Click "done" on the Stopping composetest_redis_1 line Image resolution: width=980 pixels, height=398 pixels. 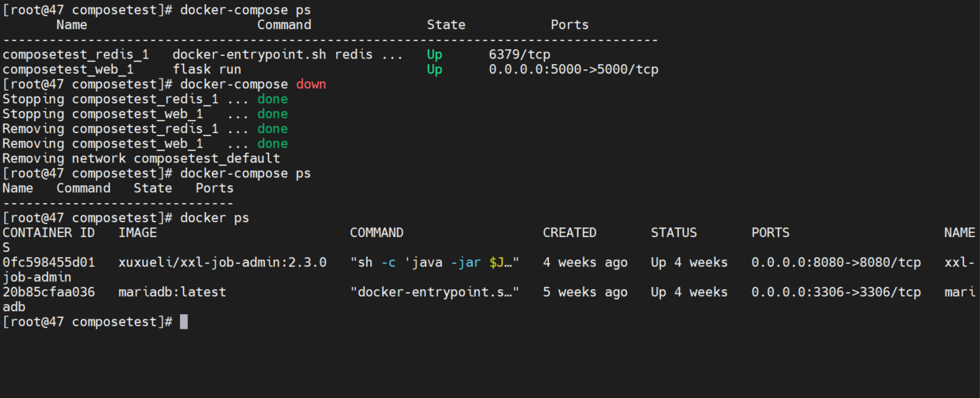pos(272,99)
